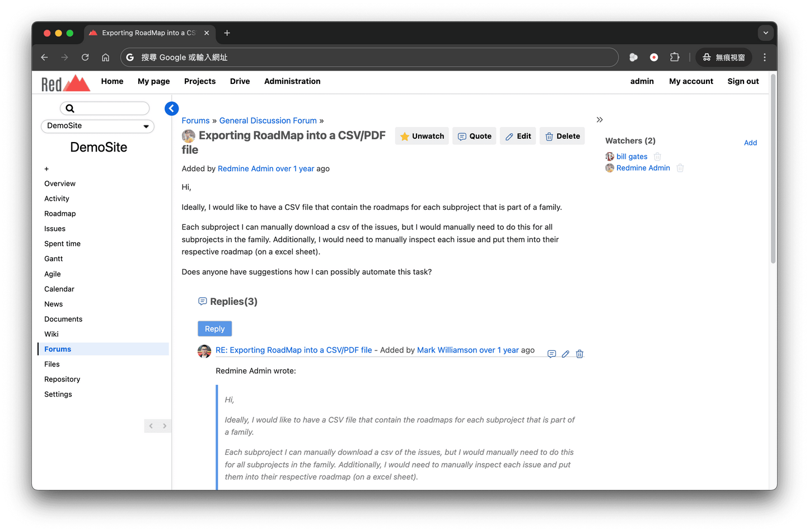Screen dimensions: 809x532
Task: Edit Mark Williamson's reply using pencil icon
Action: click(565, 354)
